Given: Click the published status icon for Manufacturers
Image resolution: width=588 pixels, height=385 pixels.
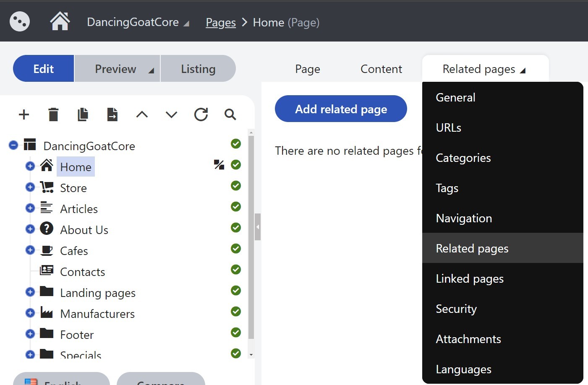Looking at the screenshot, I should tap(236, 312).
